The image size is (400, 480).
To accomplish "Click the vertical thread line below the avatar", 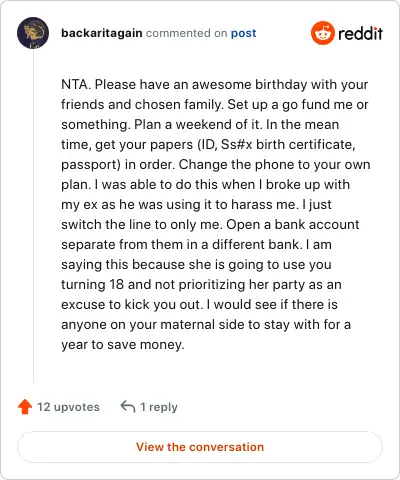I will tap(33, 217).
